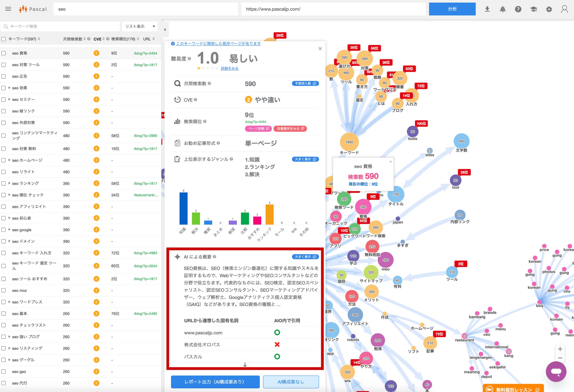This screenshot has width=574, height=392.
Task: Check the 'seo 資格' row checkbox
Action: click(x=4, y=53)
